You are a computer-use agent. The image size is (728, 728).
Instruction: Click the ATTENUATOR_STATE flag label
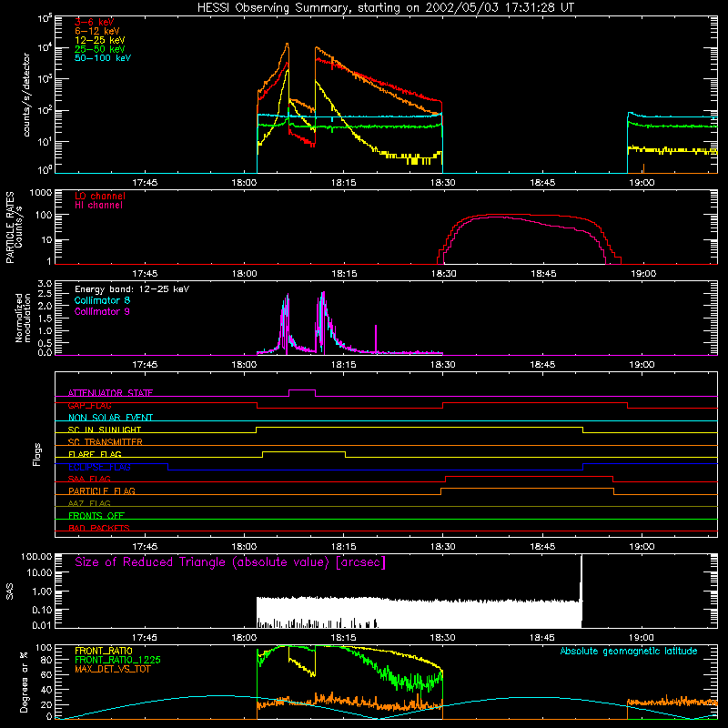(110, 393)
